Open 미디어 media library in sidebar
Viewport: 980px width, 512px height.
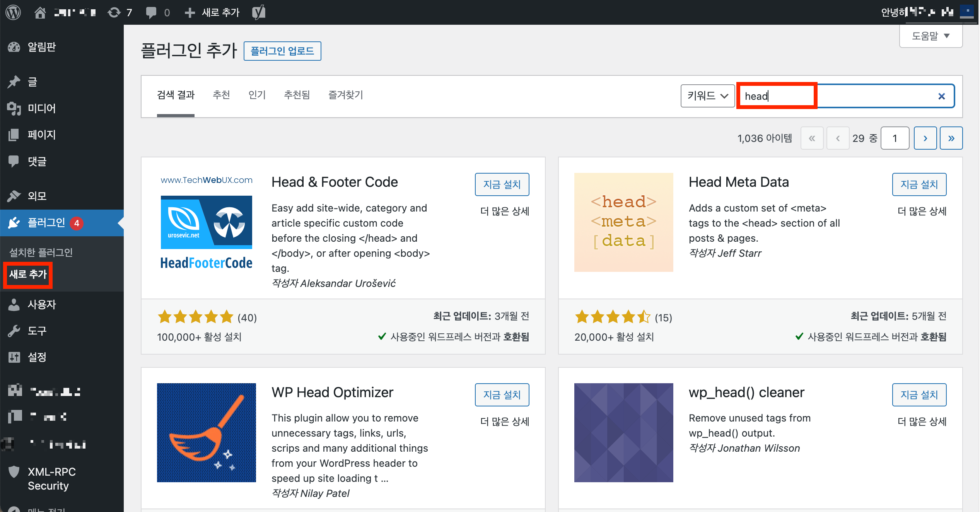[41, 108]
